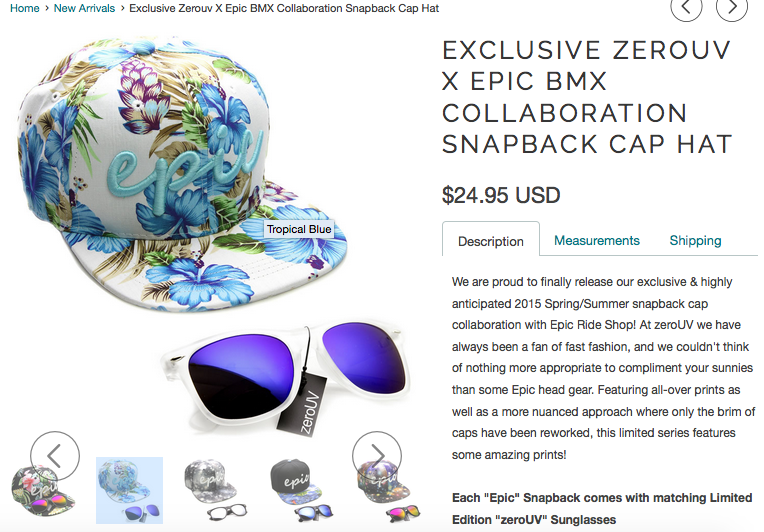This screenshot has width=764, height=532.
Task: Click the main Tropical Blue cap image
Action: (x=182, y=174)
